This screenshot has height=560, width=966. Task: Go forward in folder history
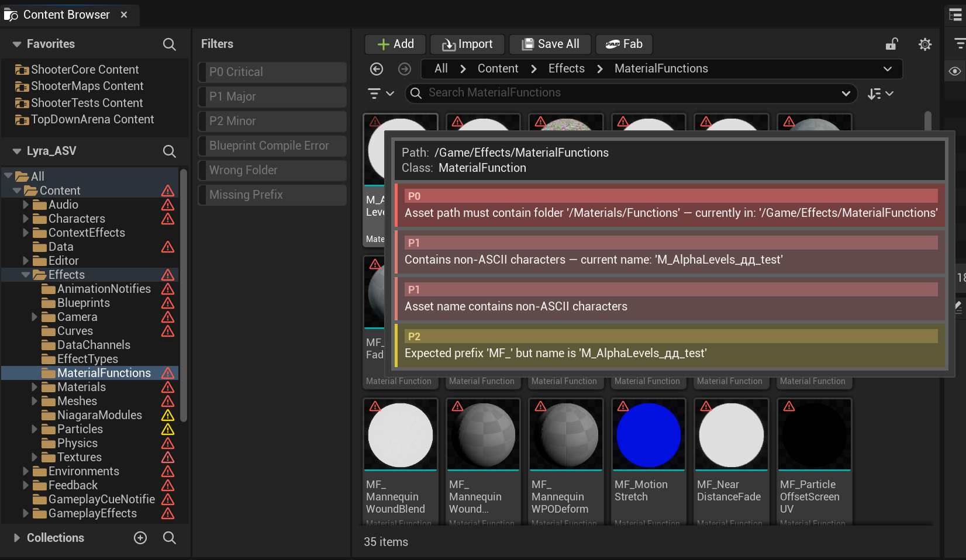[405, 69]
